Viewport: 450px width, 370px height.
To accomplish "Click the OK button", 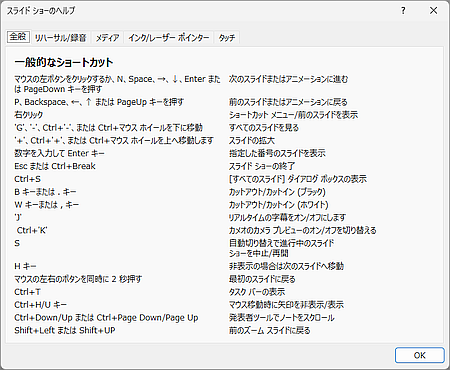I will [x=420, y=355].
